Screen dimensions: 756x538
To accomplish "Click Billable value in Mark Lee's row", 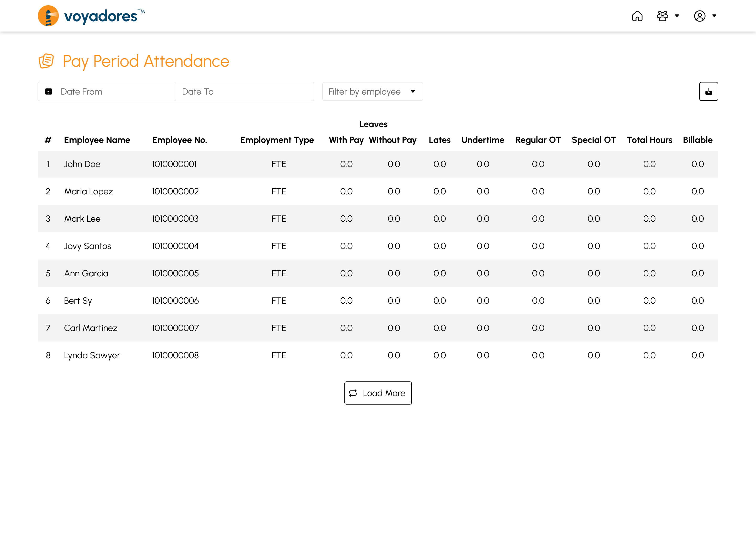I will pyautogui.click(x=697, y=219).
